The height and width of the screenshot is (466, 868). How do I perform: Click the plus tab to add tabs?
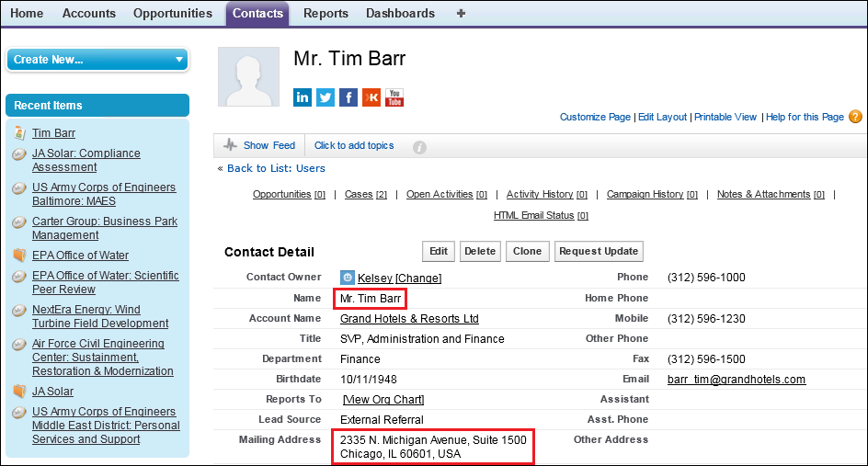point(461,13)
